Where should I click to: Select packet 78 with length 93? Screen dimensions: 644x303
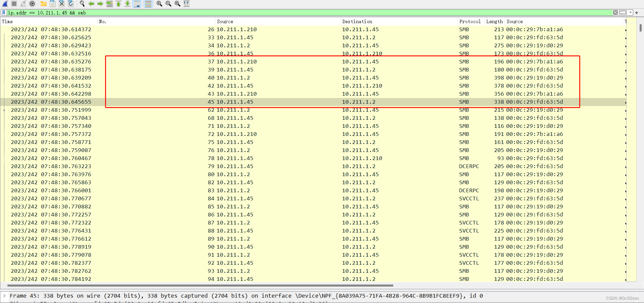pyautogui.click(x=313, y=158)
